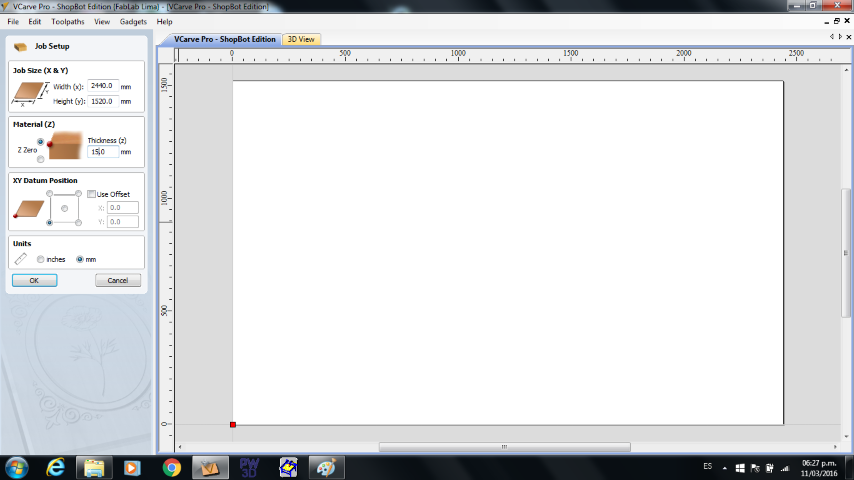Viewport: 854px width, 480px height.
Task: Select bottom-right XY datum position
Action: [78, 223]
